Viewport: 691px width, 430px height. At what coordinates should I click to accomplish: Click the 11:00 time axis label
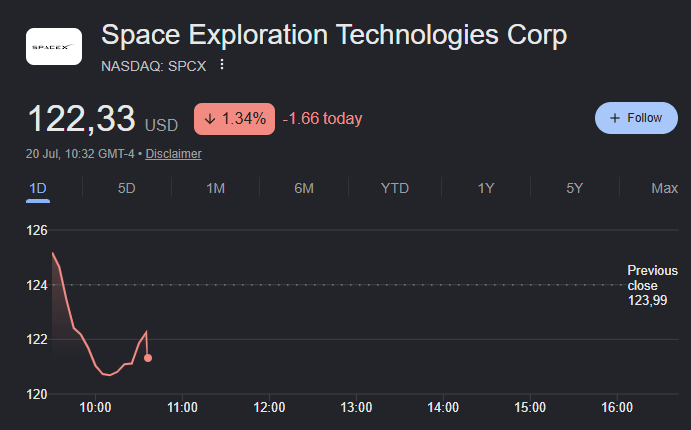tap(182, 407)
